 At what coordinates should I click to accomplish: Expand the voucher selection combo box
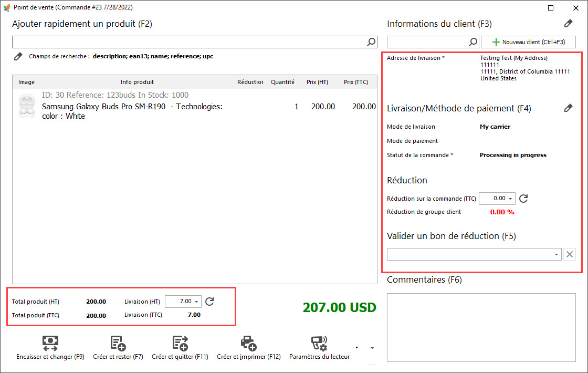[x=556, y=254]
